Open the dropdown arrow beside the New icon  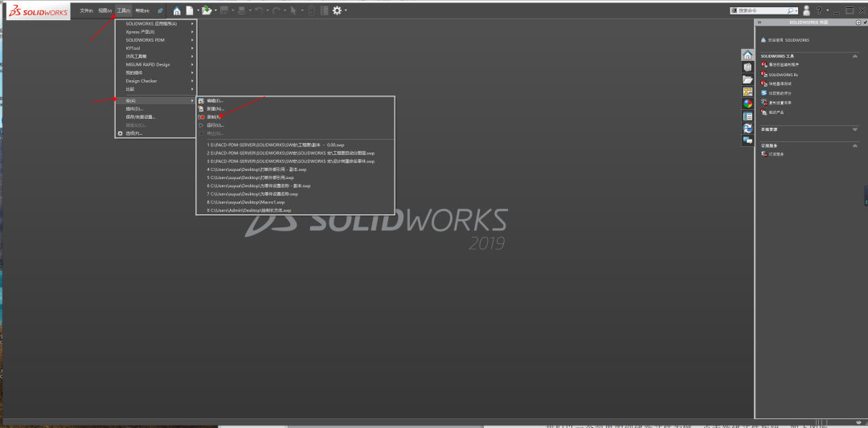tap(197, 10)
